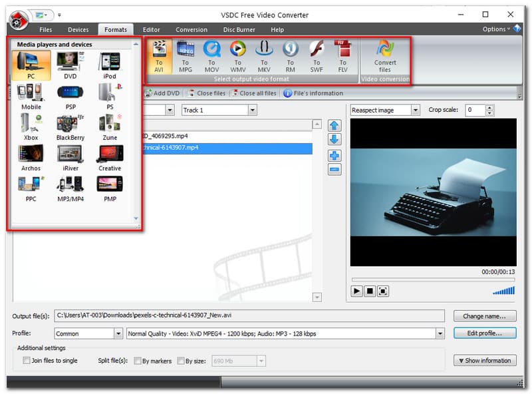Switch to the Editor tab

click(151, 29)
